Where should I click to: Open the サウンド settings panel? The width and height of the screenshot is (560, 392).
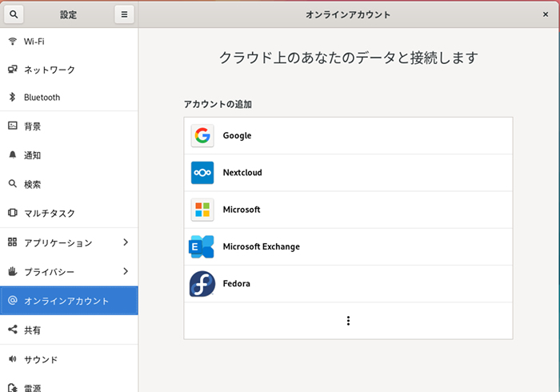[41, 359]
